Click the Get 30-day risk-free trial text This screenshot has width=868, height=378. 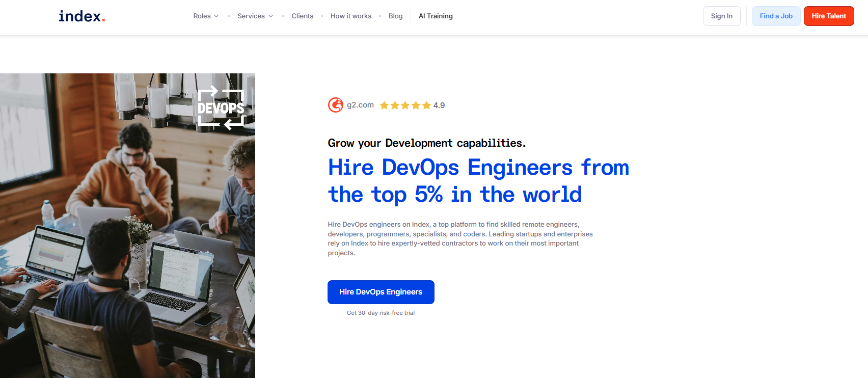click(x=381, y=313)
